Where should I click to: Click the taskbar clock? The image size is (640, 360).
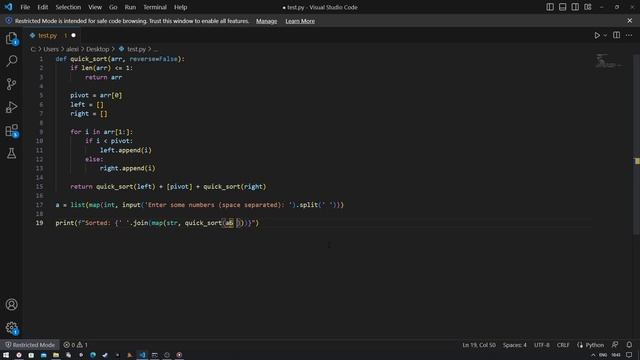pyautogui.click(x=616, y=355)
